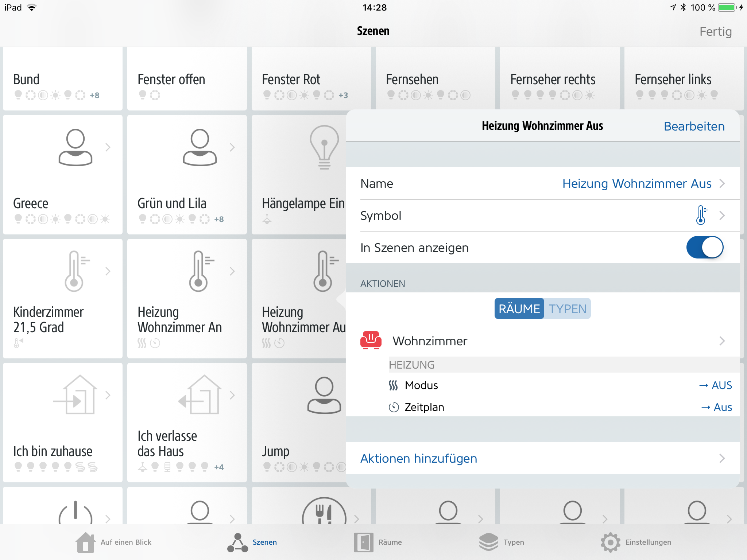Tap the house-enter icon on Ich bin zuhause

pyautogui.click(x=76, y=395)
